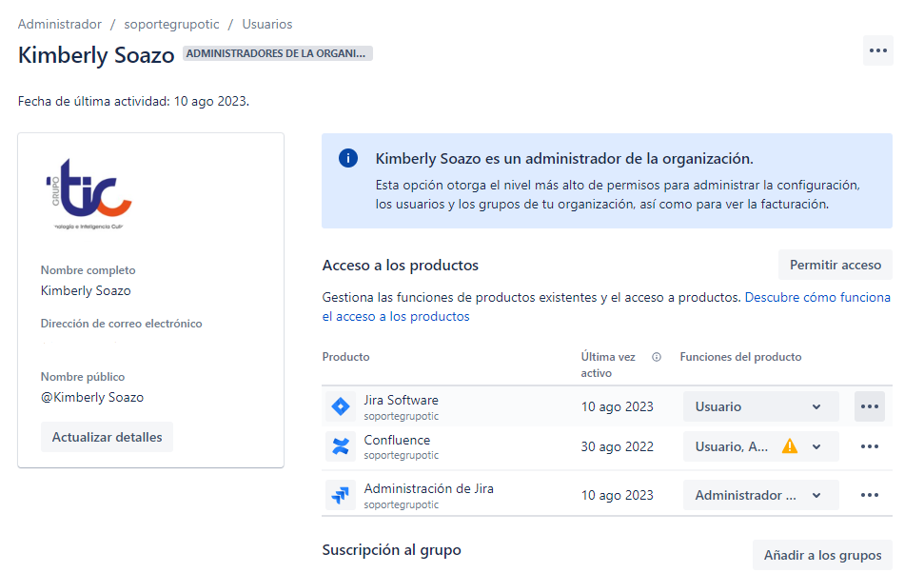This screenshot has width=924, height=573.
Task: Click the Añadir a los grupos button
Action: (x=822, y=555)
